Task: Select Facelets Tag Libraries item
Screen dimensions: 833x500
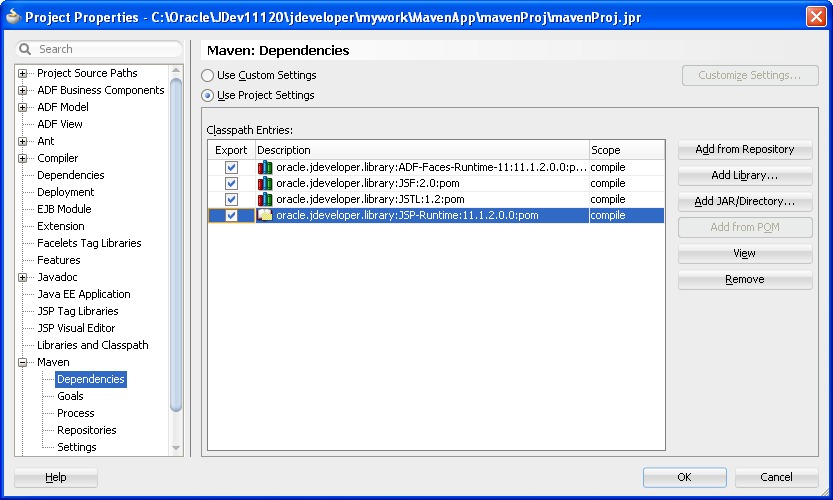Action: (89, 243)
